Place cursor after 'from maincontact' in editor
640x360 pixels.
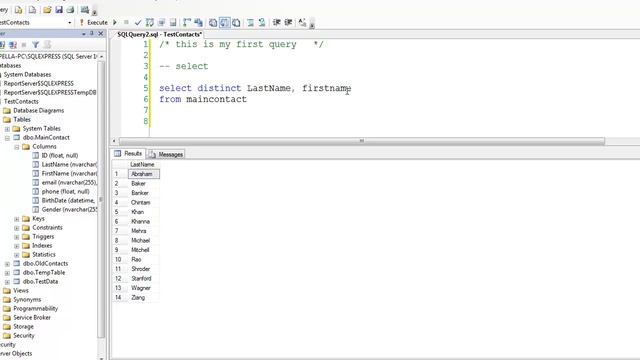coord(247,99)
